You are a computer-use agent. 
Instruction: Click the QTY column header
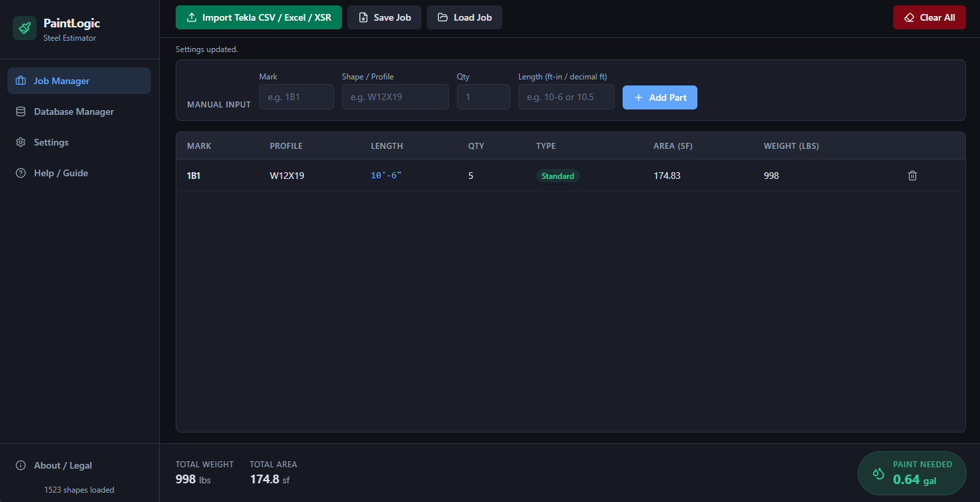point(476,146)
